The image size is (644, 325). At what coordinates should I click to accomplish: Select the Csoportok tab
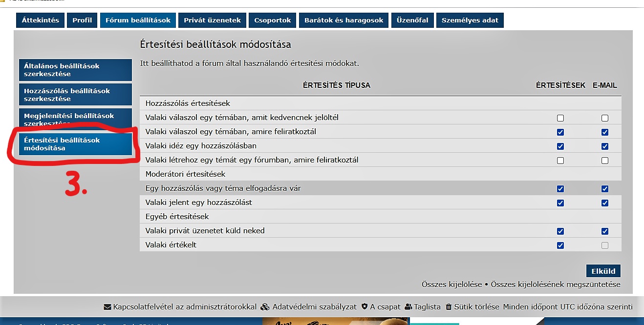[x=272, y=20]
